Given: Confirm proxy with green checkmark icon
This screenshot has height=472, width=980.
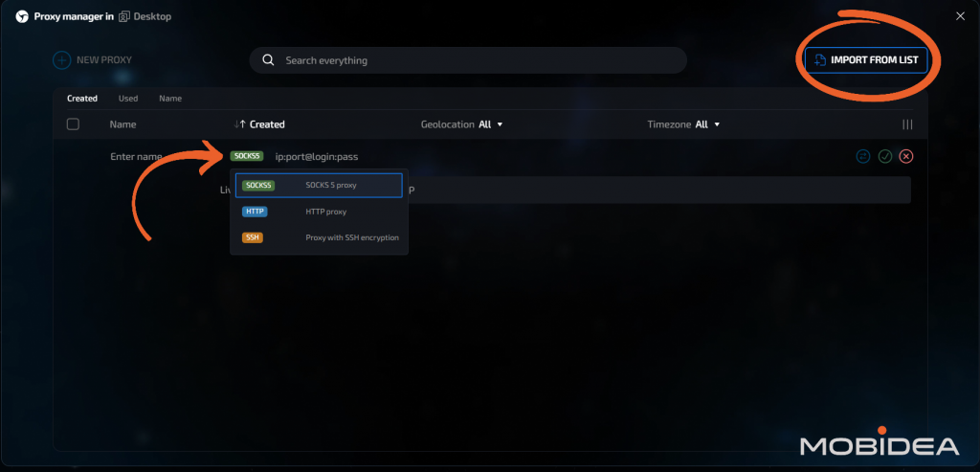Looking at the screenshot, I should (x=884, y=156).
